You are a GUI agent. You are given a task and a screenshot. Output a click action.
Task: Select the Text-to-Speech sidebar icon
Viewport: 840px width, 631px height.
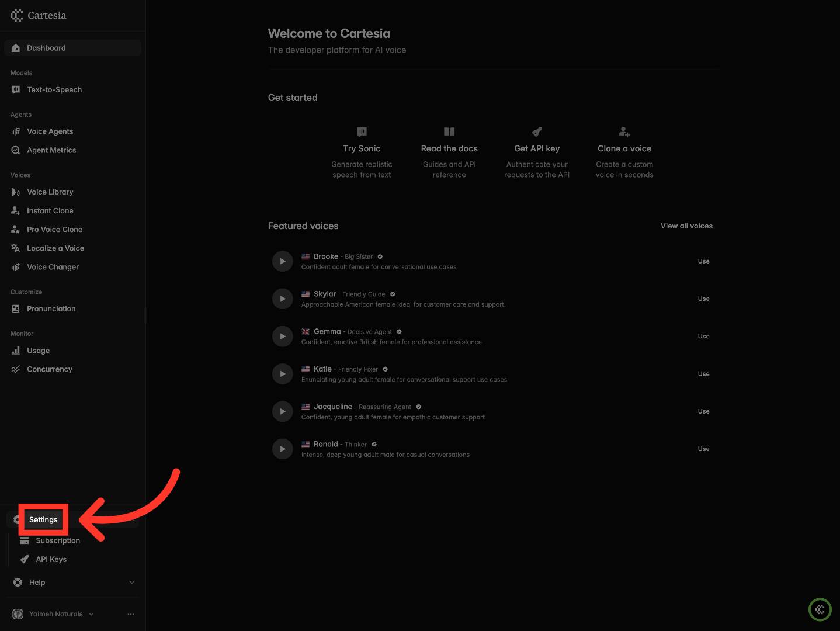[16, 89]
